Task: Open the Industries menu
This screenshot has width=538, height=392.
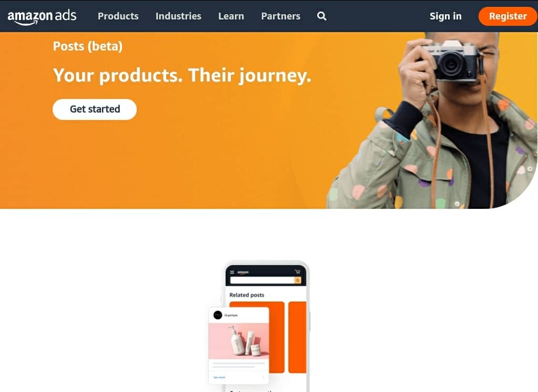Action: 178,16
